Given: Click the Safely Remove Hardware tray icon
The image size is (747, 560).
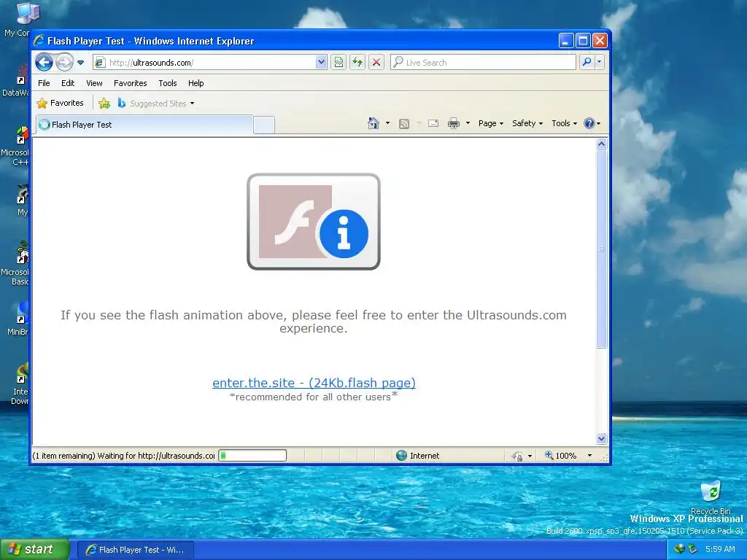Looking at the screenshot, I should 693,549.
